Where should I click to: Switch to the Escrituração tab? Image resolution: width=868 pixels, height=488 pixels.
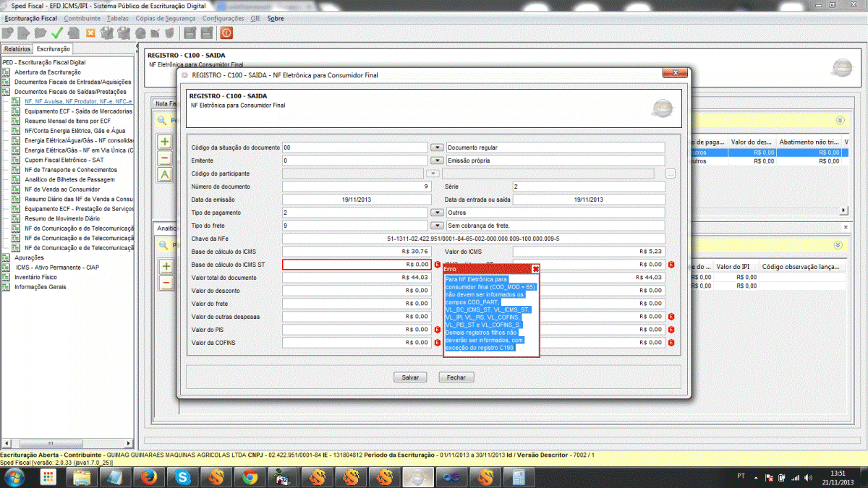53,49
